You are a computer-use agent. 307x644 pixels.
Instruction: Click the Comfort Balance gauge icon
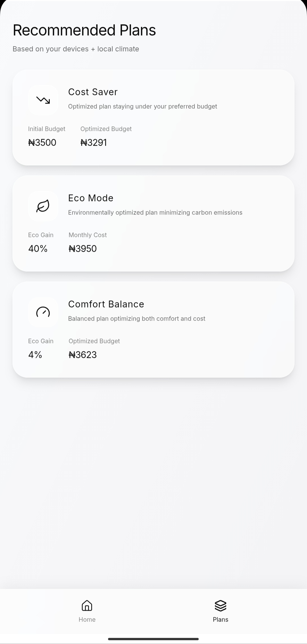43,312
